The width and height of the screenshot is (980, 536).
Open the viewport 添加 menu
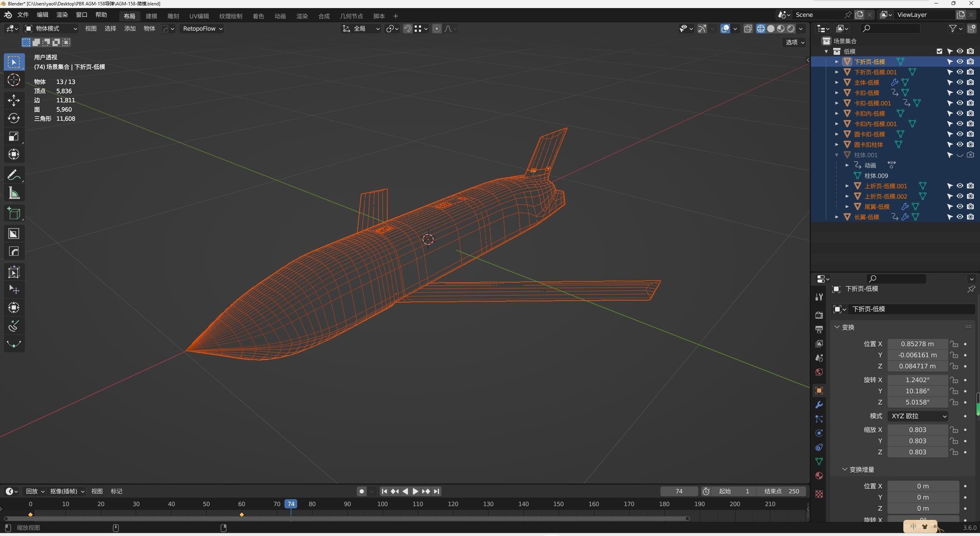click(x=130, y=29)
